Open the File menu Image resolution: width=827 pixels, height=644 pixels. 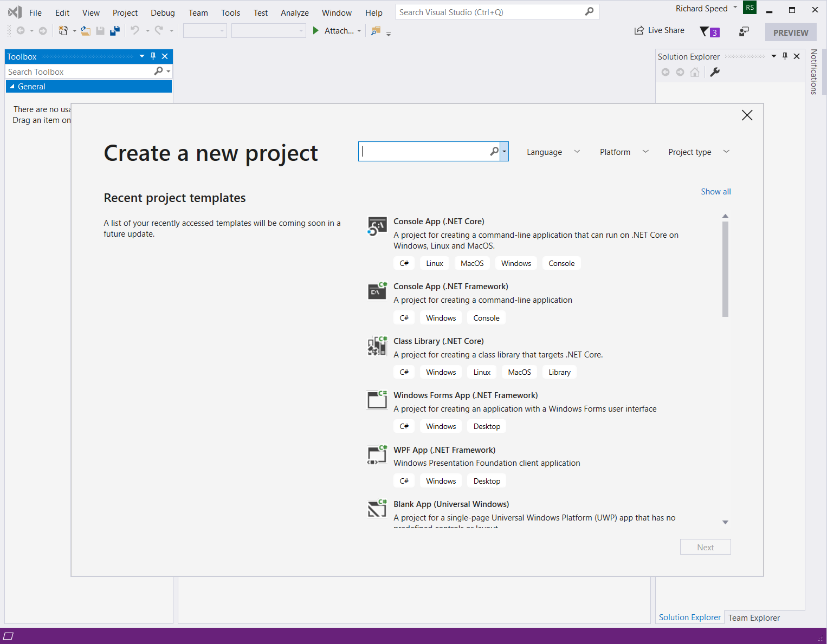point(35,12)
